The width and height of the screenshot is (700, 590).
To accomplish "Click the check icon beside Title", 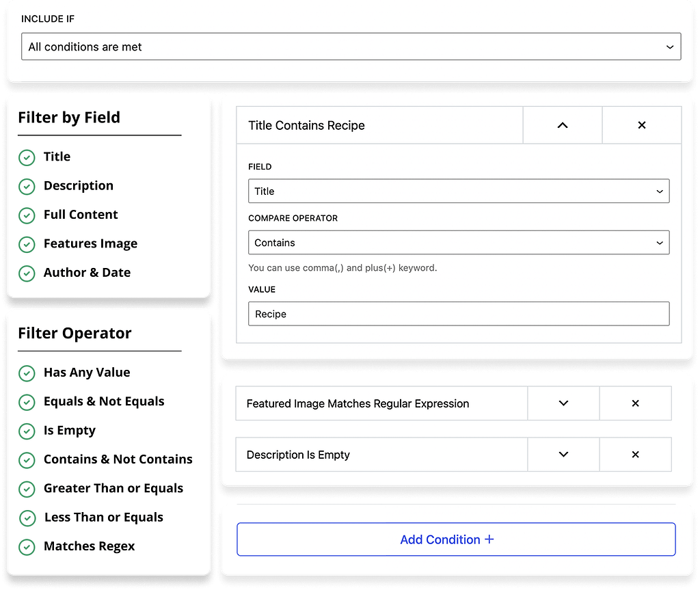I will click(x=27, y=157).
